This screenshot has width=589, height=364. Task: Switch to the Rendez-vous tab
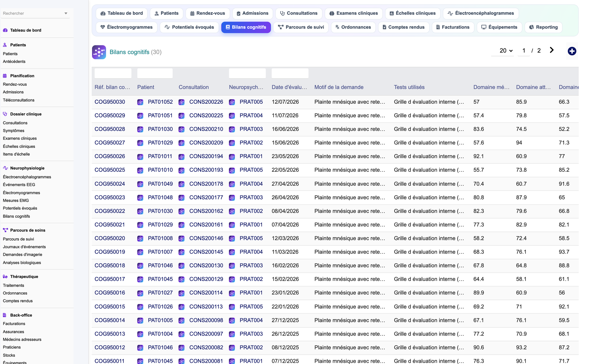click(x=208, y=13)
